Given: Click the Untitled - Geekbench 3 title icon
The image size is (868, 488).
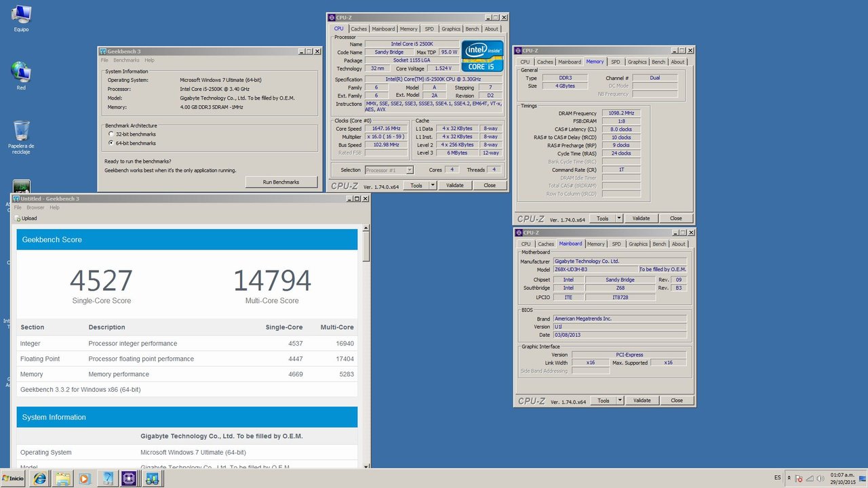Looking at the screenshot, I should [x=16, y=199].
